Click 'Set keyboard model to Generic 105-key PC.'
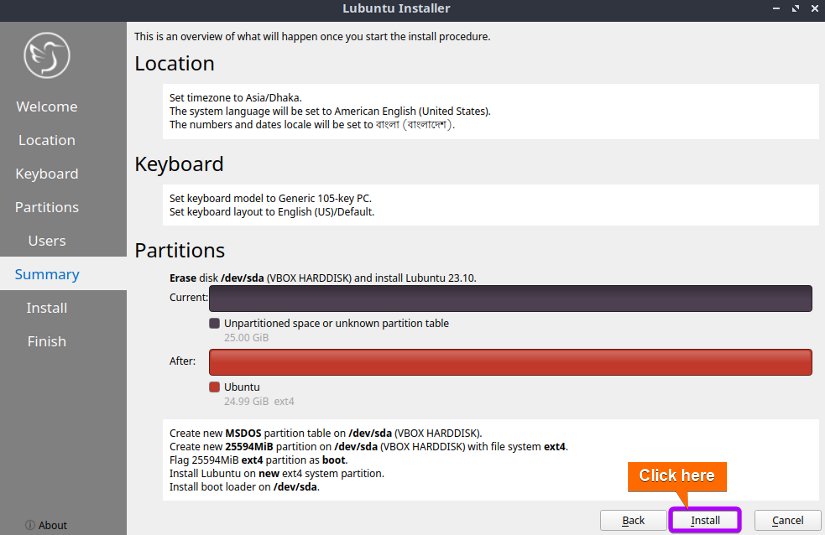The image size is (825, 535). click(270, 198)
